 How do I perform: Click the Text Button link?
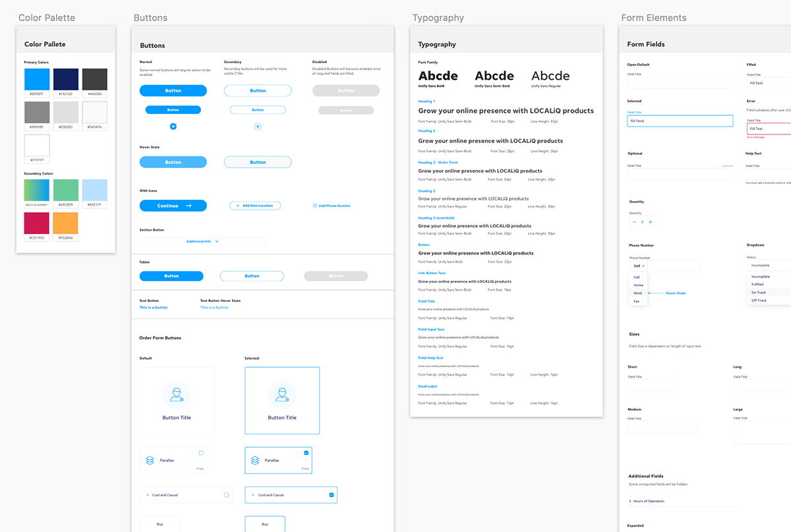154,308
